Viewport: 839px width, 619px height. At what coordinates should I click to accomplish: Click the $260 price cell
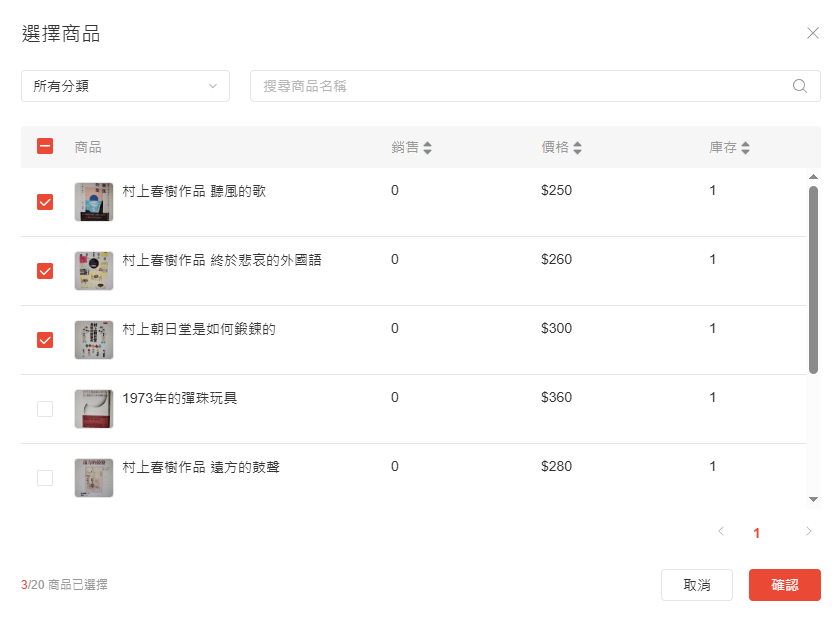click(x=556, y=259)
